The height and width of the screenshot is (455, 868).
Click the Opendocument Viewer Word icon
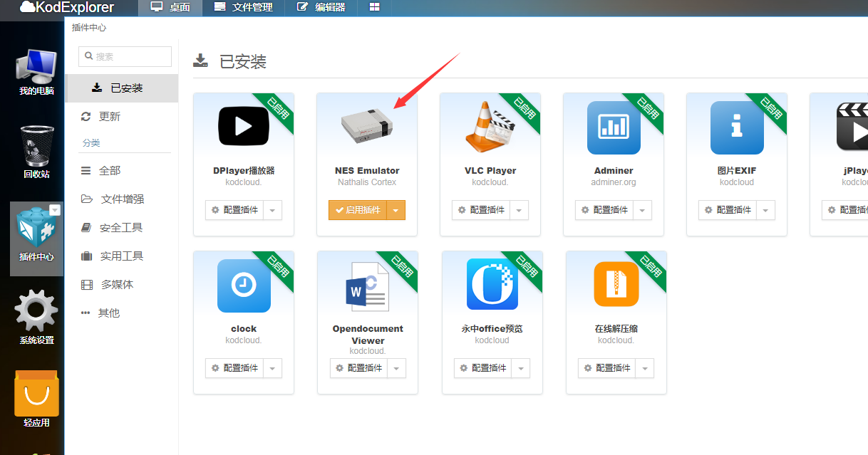pos(367,286)
